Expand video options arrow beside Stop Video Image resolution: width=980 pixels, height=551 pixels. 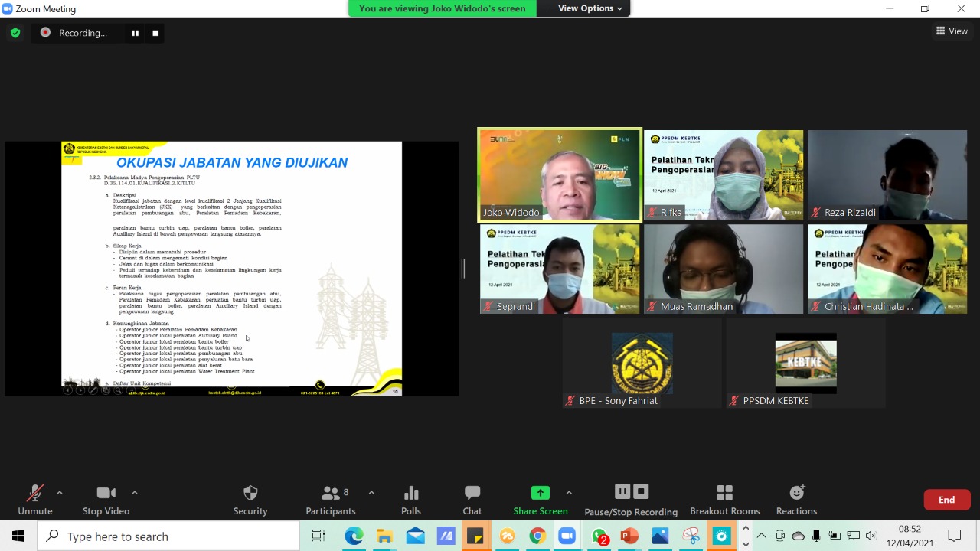135,493
